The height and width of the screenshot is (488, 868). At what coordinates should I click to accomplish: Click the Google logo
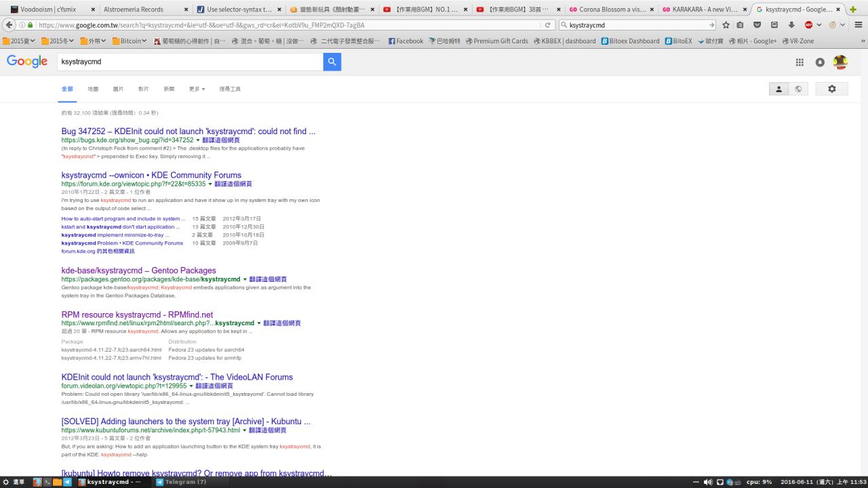[x=27, y=62]
